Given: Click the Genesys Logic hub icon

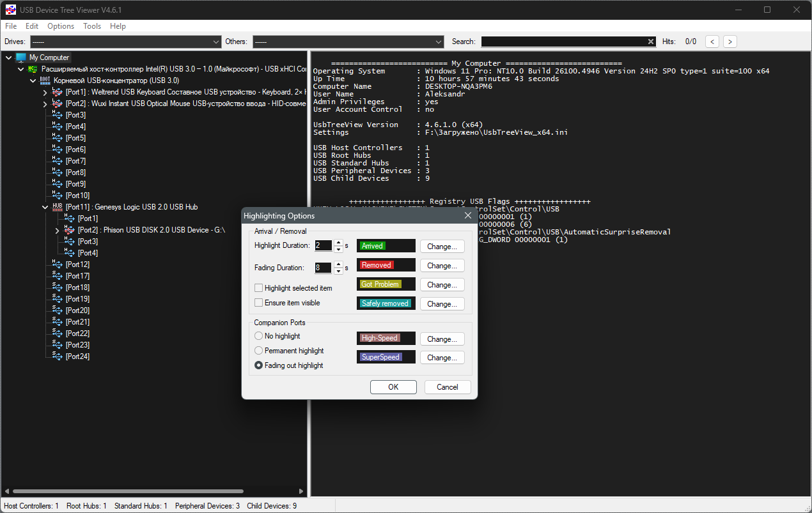Looking at the screenshot, I should click(57, 207).
